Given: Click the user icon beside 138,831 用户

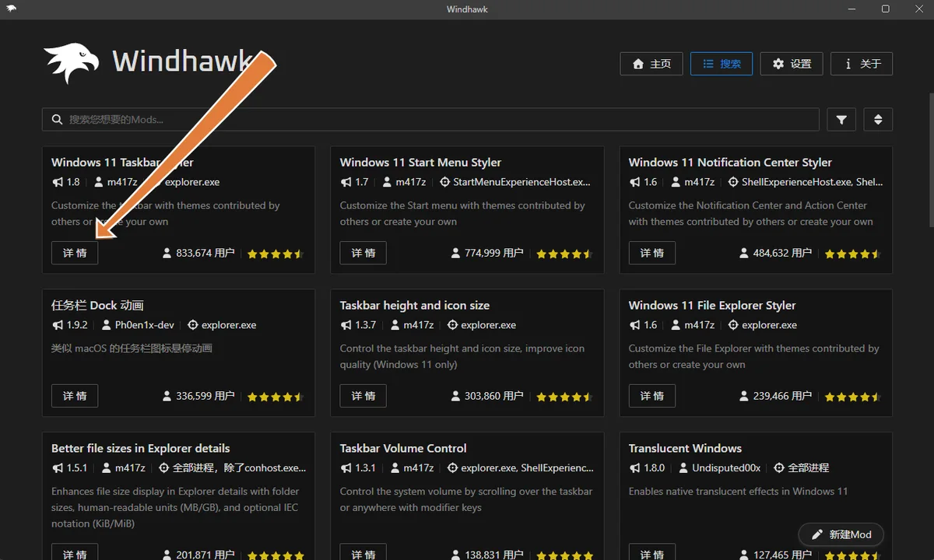Looking at the screenshot, I should tap(456, 555).
